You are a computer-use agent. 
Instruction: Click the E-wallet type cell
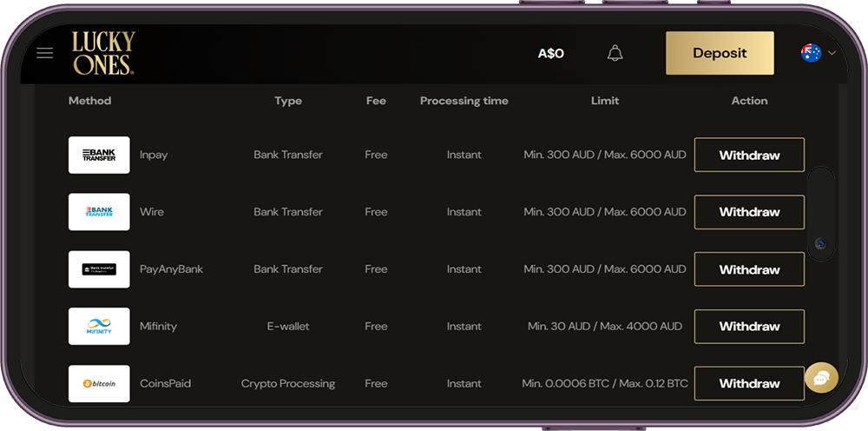coord(288,327)
